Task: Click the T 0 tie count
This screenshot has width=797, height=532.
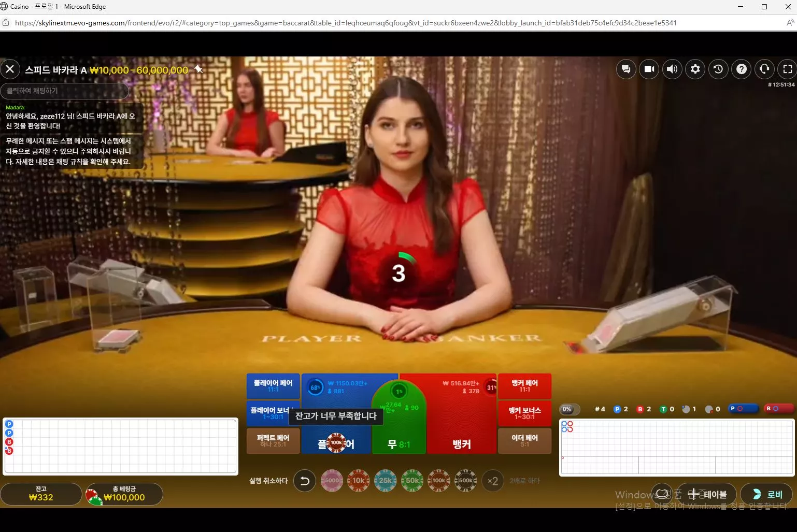Action: 667,409
